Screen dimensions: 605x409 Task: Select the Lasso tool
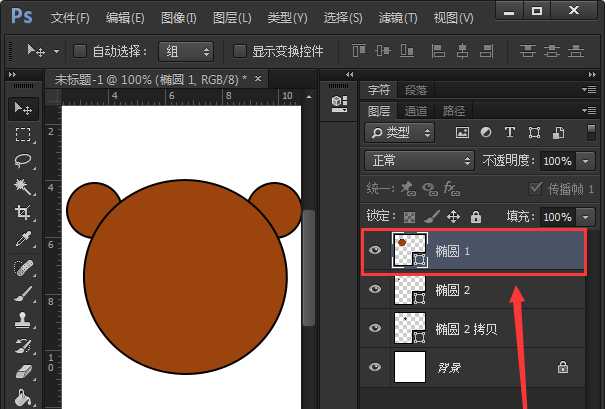coord(22,160)
